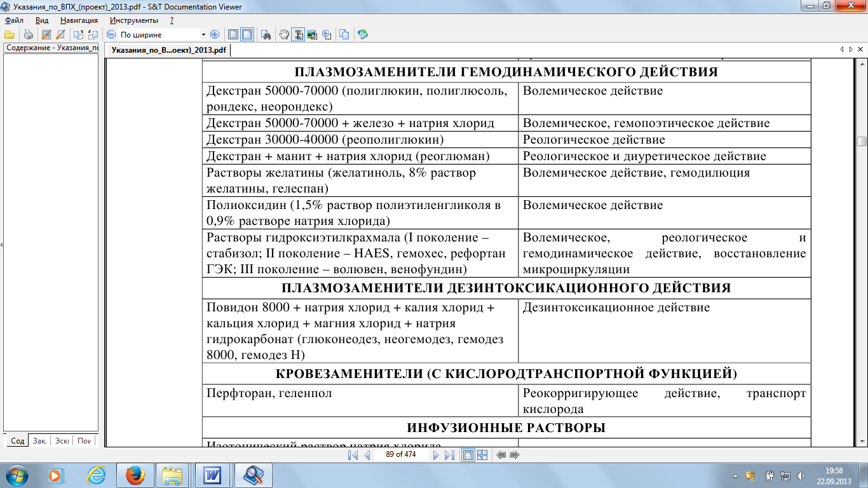The height and width of the screenshot is (488, 868).
Task: Zoom in with the plus button
Action: [214, 34]
